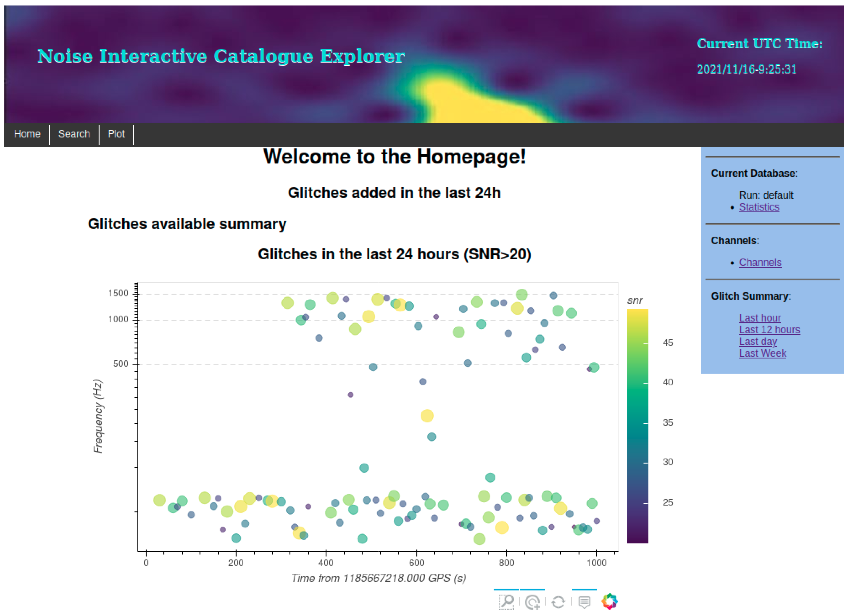The image size is (848, 616).
Task: Go to the Plot menu item
Action: click(116, 134)
